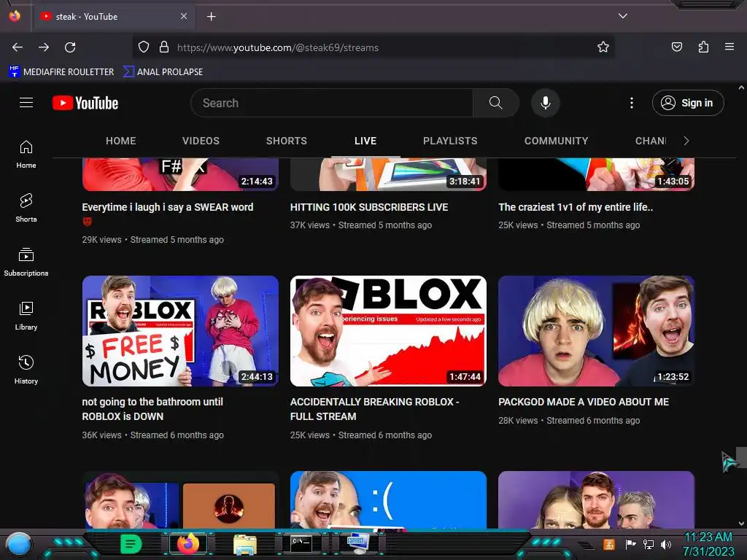Click the Windows Start orb
This screenshot has height=560, width=747.
(x=19, y=545)
